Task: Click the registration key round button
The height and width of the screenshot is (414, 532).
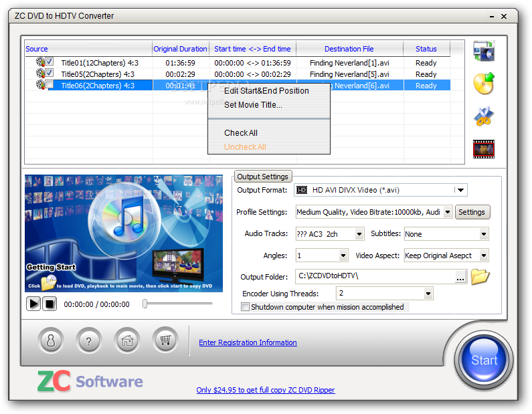Action: (51, 340)
